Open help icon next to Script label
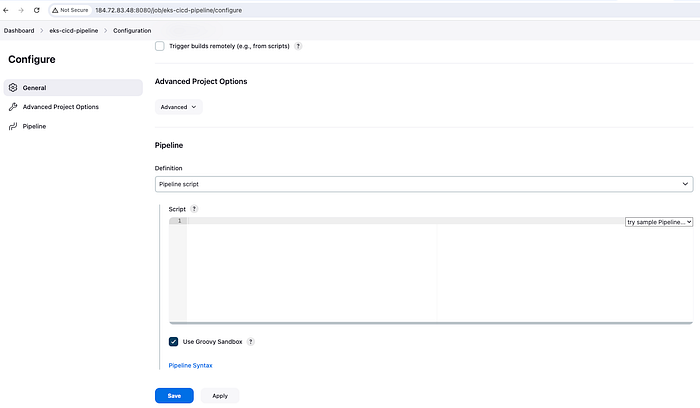 pyautogui.click(x=194, y=209)
